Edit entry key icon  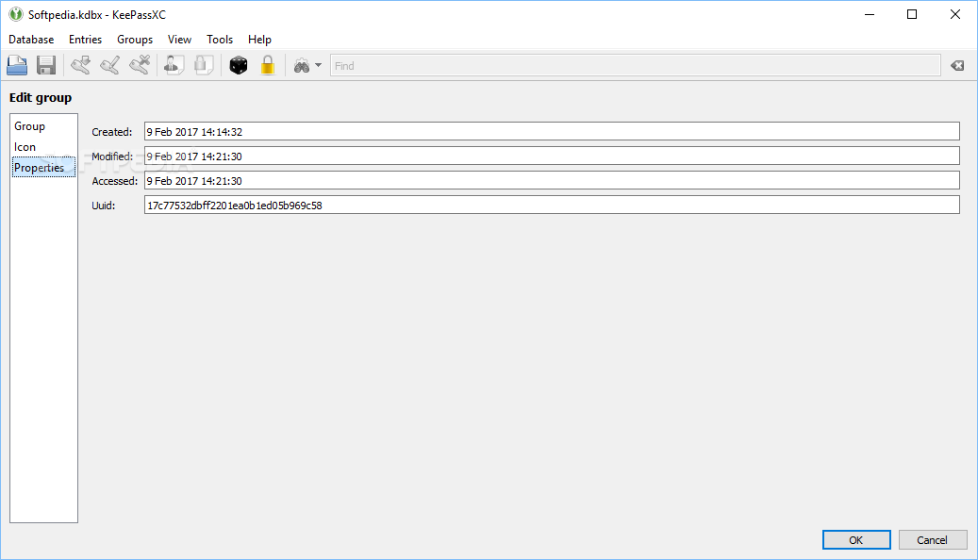tap(109, 65)
